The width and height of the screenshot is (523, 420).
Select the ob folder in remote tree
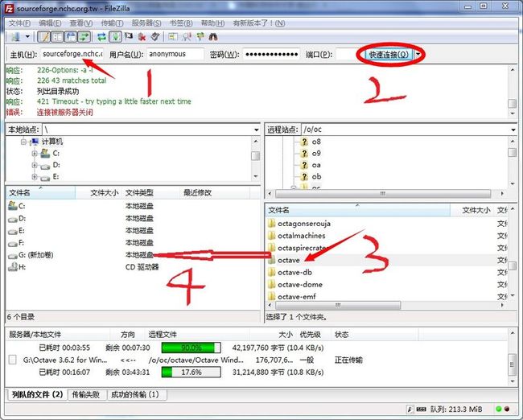(316, 176)
